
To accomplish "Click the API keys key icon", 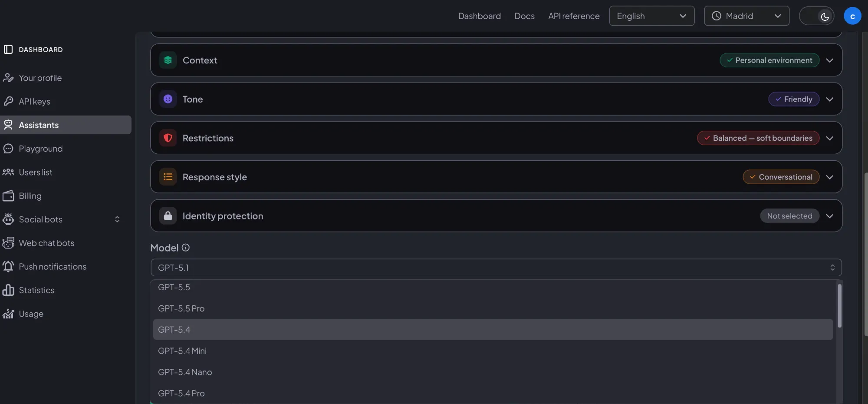I will (x=8, y=102).
